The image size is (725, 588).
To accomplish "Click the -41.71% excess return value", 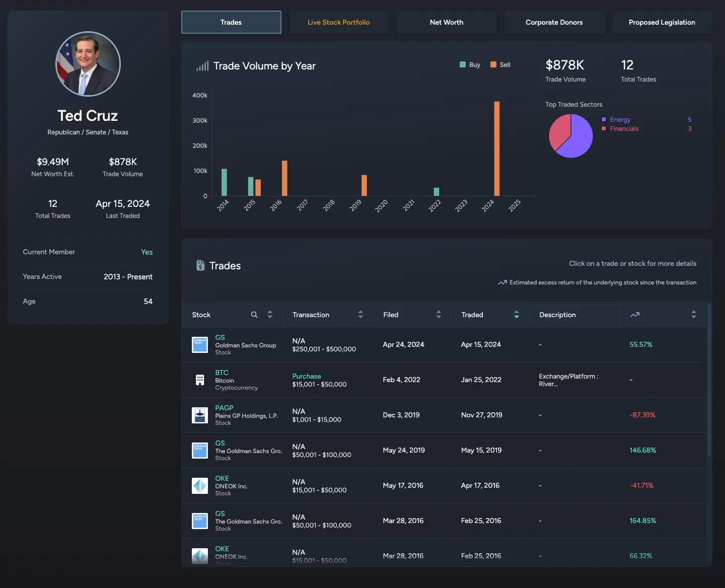I will 641,485.
